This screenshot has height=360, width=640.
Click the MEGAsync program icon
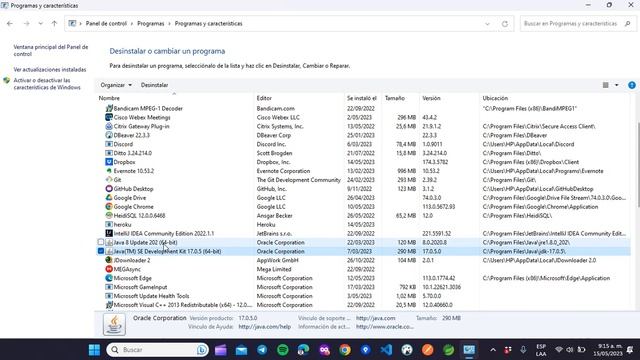109,269
